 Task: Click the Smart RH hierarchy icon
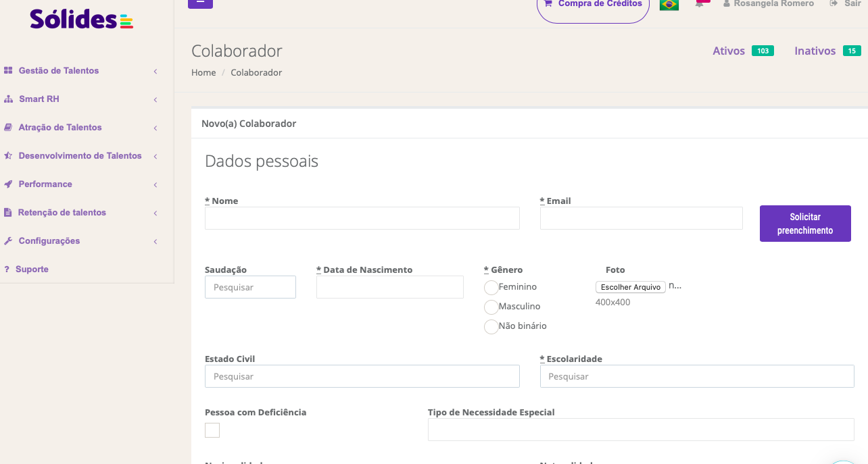pyautogui.click(x=9, y=99)
